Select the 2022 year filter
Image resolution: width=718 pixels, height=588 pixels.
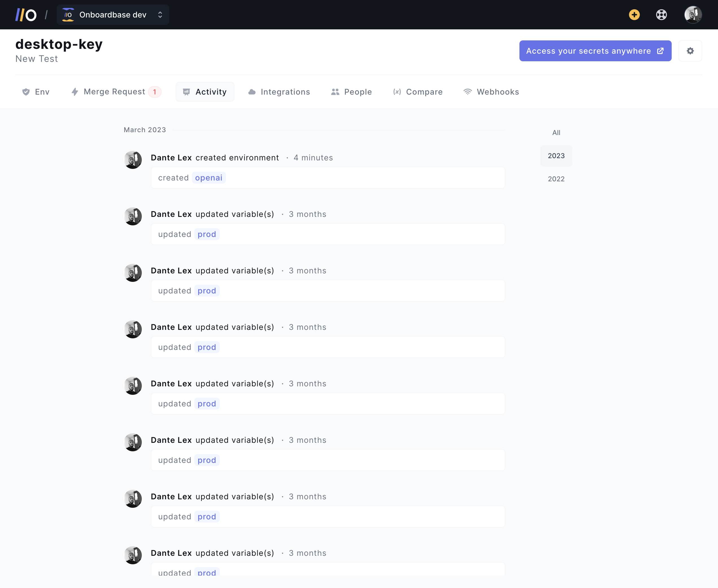tap(556, 179)
